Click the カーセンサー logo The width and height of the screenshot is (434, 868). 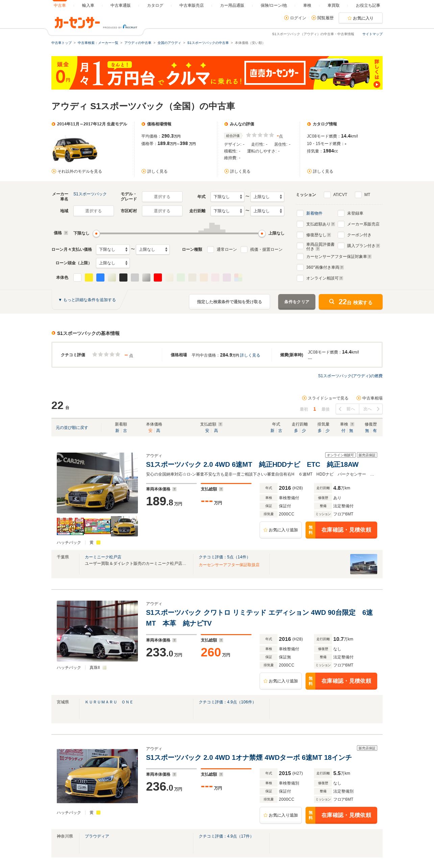(x=77, y=23)
